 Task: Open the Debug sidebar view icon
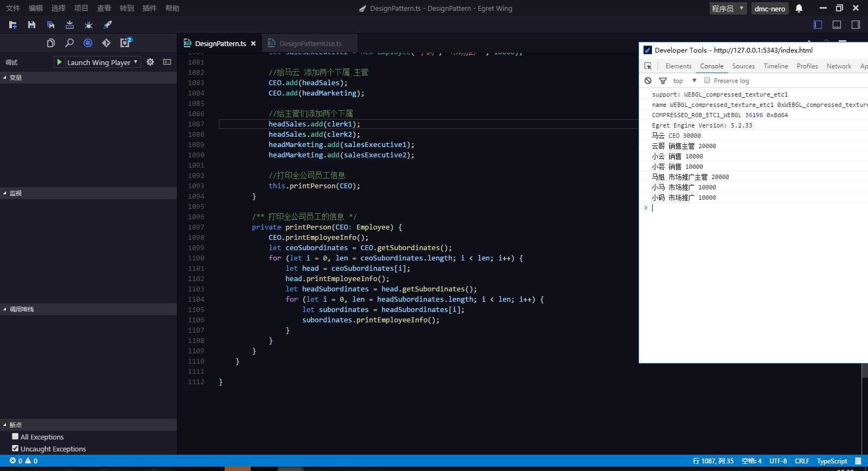coord(88,43)
